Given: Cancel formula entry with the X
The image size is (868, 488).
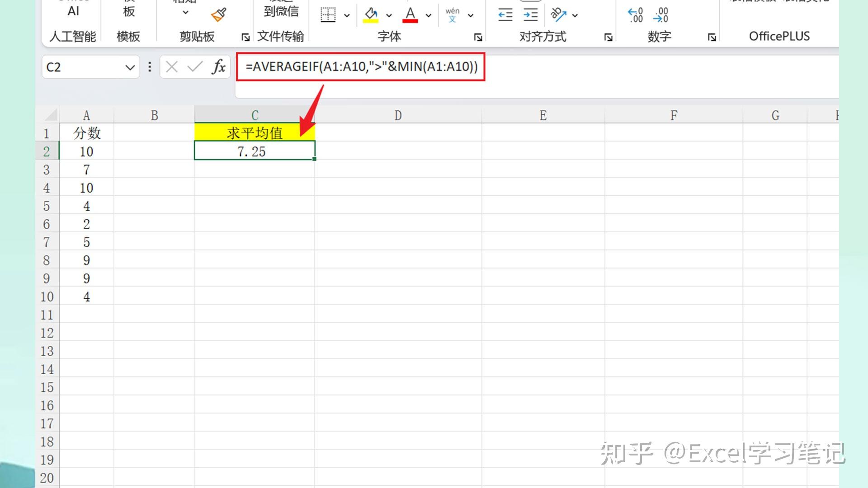Looking at the screenshot, I should coord(171,67).
